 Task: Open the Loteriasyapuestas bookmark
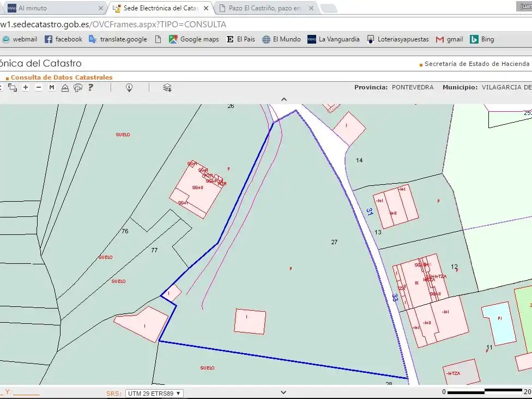[398, 39]
